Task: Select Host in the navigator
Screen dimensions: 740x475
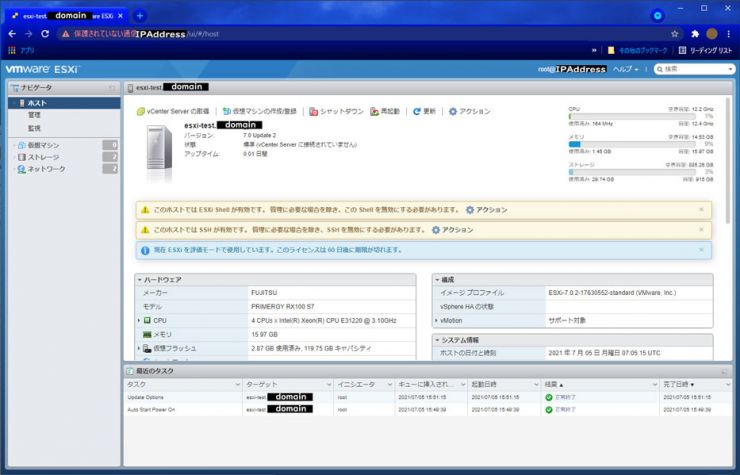Action: pyautogui.click(x=64, y=102)
